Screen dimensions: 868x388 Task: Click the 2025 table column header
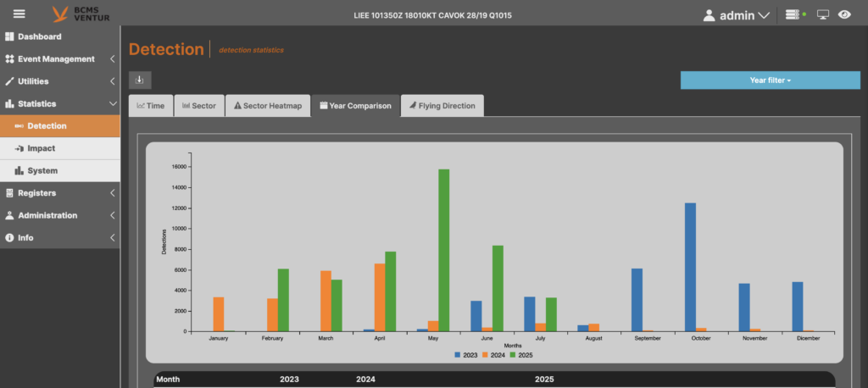pyautogui.click(x=544, y=380)
